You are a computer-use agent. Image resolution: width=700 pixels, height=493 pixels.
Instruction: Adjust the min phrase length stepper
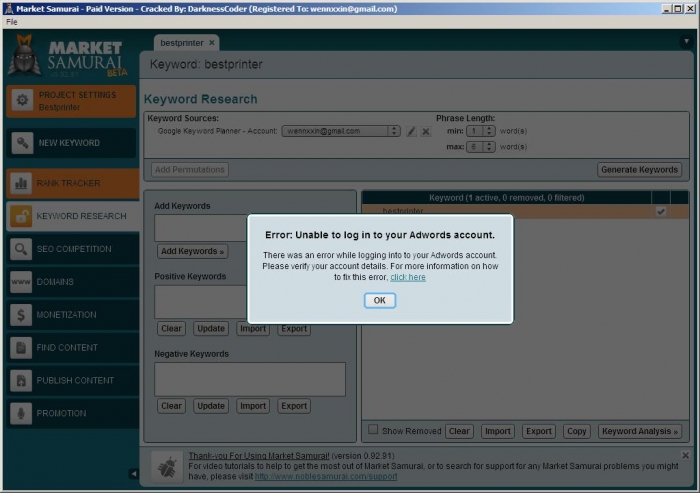click(x=489, y=131)
